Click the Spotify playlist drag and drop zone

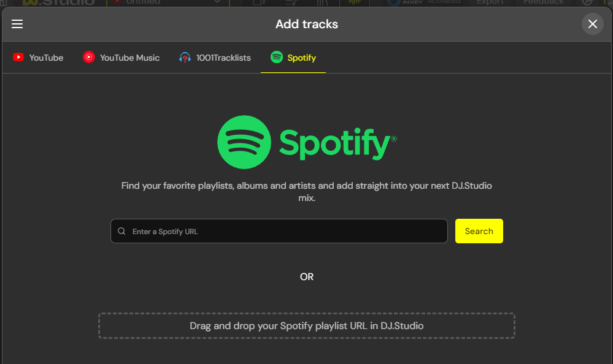306,326
